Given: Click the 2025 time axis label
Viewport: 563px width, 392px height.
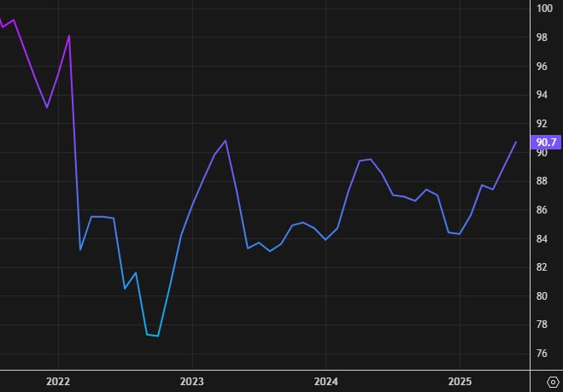Looking at the screenshot, I should point(460,381).
